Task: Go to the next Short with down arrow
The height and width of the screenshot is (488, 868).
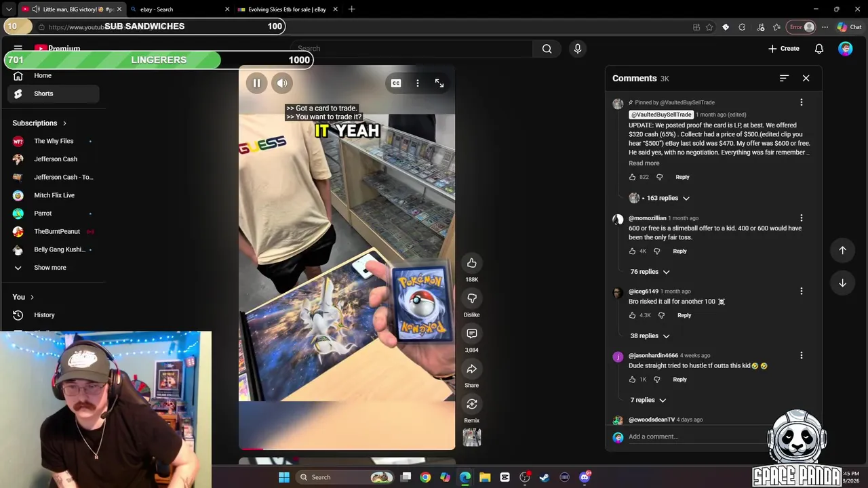Action: [x=842, y=283]
